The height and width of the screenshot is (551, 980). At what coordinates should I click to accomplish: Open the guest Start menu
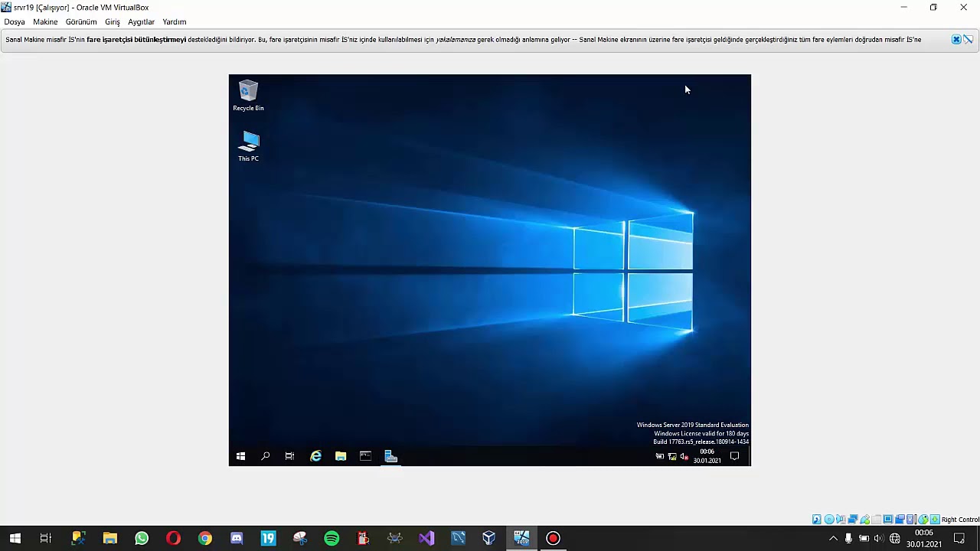tap(240, 456)
